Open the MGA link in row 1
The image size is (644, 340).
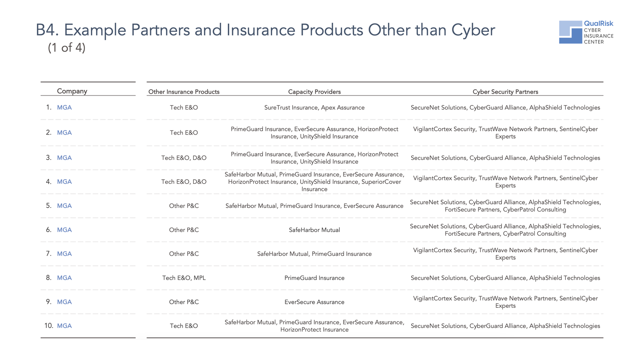(x=64, y=108)
